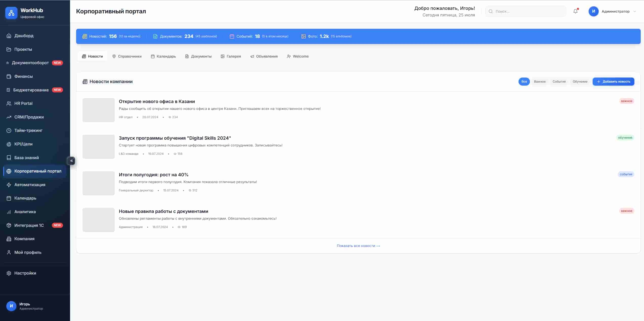Open Игорь profile block at sidebar bottom
This screenshot has width=644, height=321.
(x=25, y=306)
